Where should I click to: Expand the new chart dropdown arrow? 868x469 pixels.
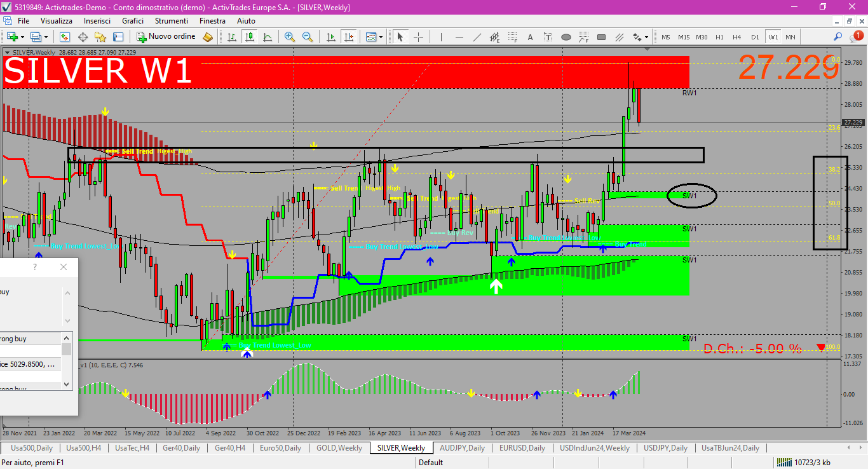[x=22, y=37]
